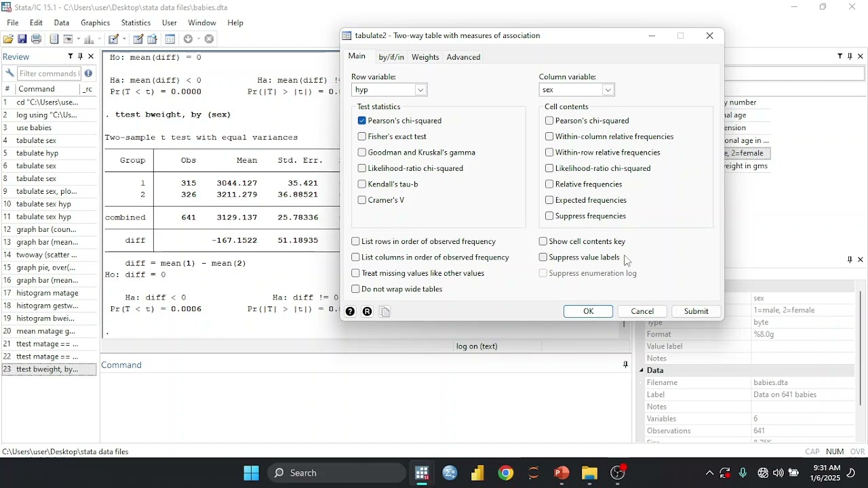Click the dialog help question-mark icon
This screenshot has width=868, height=488.
coord(350,312)
